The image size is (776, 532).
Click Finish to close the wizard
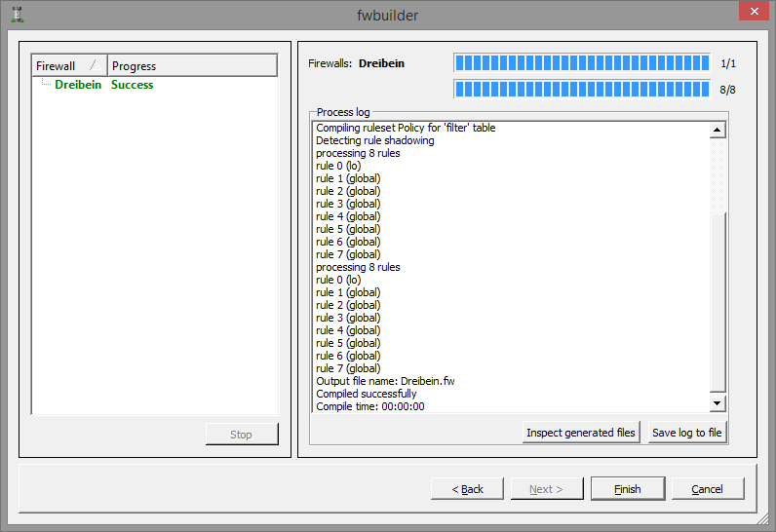(x=627, y=489)
